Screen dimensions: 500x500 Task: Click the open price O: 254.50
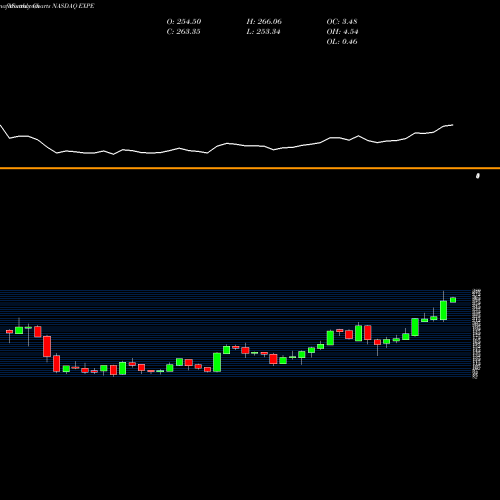tap(184, 22)
